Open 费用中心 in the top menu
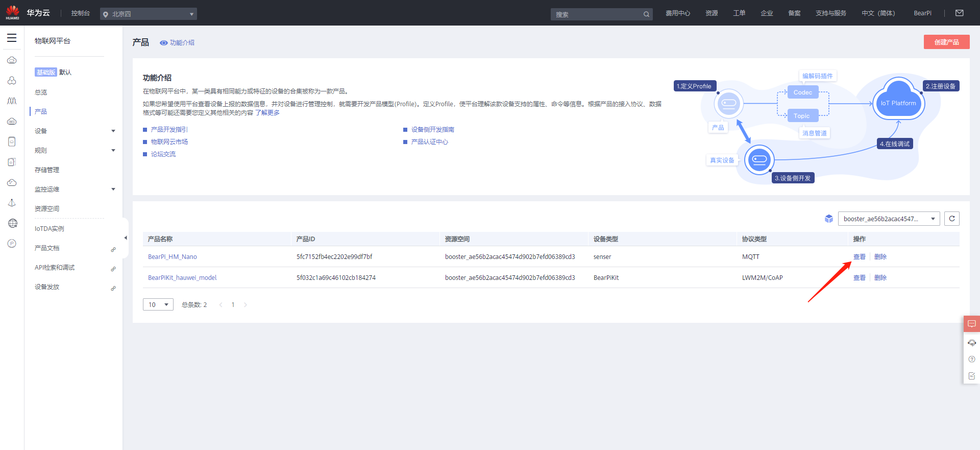980x450 pixels. (677, 13)
